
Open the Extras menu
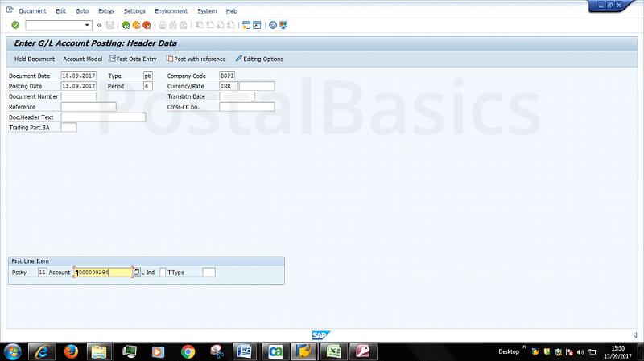105,11
